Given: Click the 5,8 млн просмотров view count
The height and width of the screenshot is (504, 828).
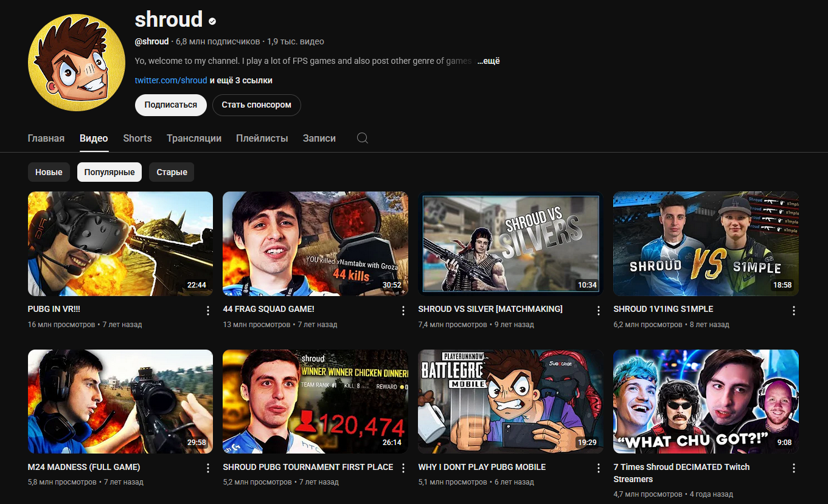Looking at the screenshot, I should [62, 482].
